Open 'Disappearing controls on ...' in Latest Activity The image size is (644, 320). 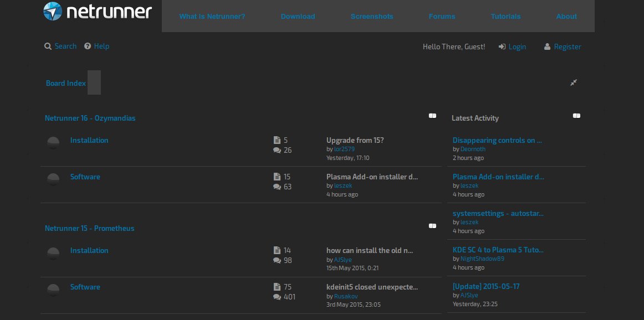tap(497, 140)
